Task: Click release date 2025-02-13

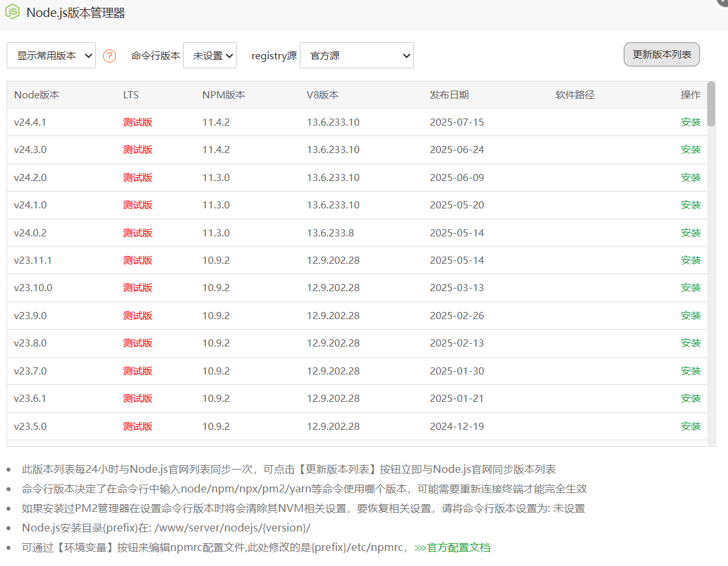Action: [x=457, y=343]
